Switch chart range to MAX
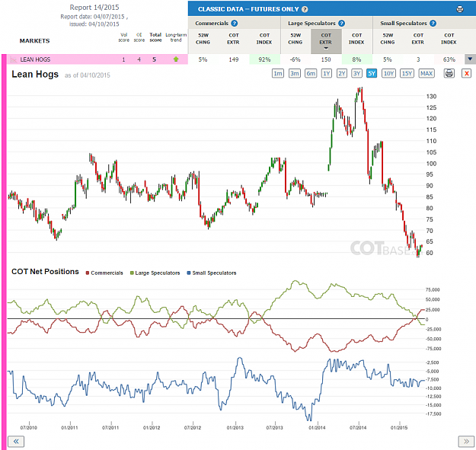Image resolution: width=476 pixels, height=450 pixels. click(426, 73)
